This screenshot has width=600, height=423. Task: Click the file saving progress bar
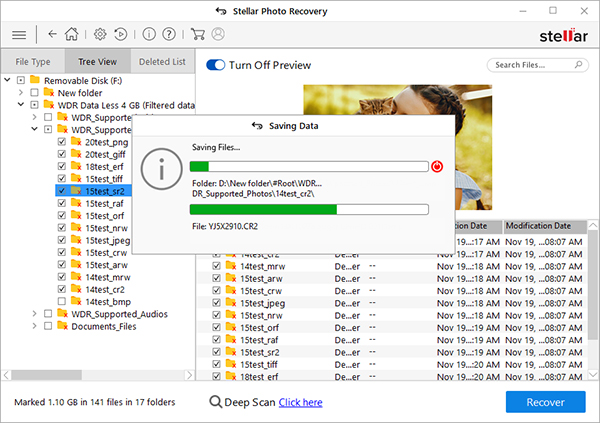coord(309,209)
